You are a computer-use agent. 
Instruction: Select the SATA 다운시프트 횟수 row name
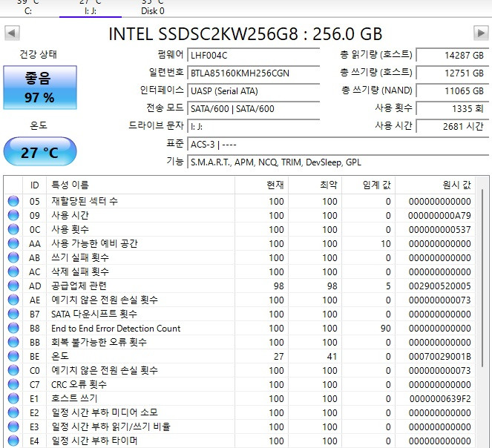94,314
